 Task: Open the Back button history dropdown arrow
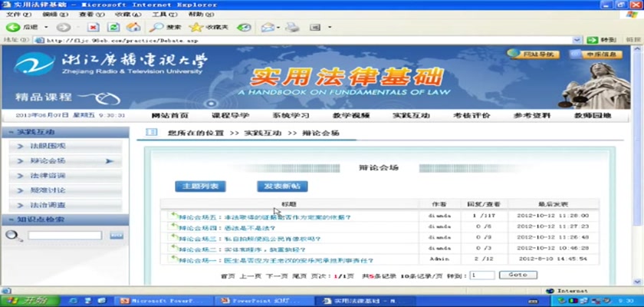coord(45,27)
